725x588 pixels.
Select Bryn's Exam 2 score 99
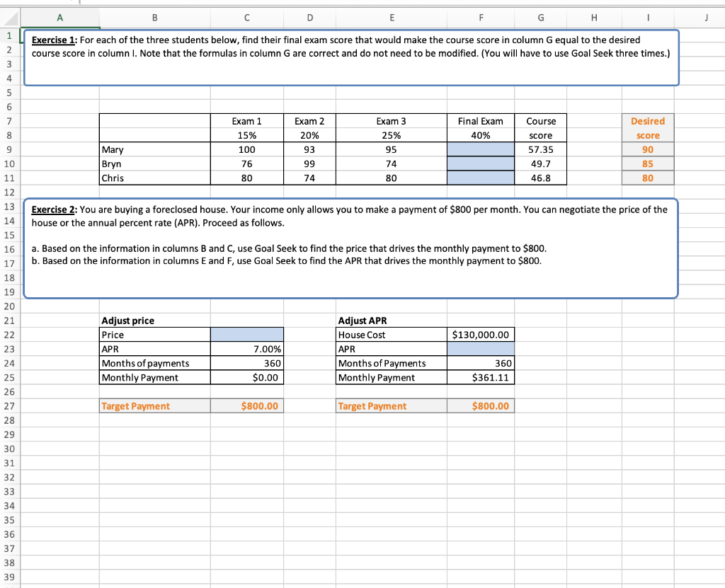click(x=309, y=163)
